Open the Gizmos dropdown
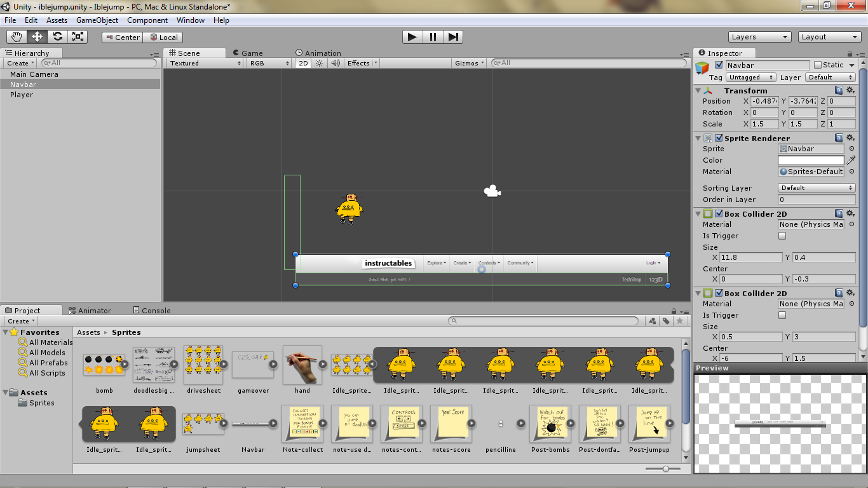Screen dimensions: 868x488 click(470, 63)
